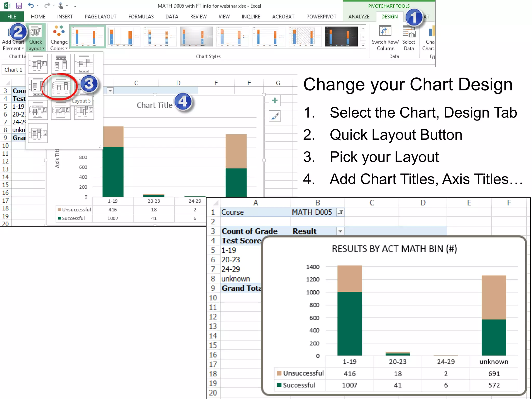Click Switch Row/Column
Screen dimensions: 532x399
[x=385, y=38]
